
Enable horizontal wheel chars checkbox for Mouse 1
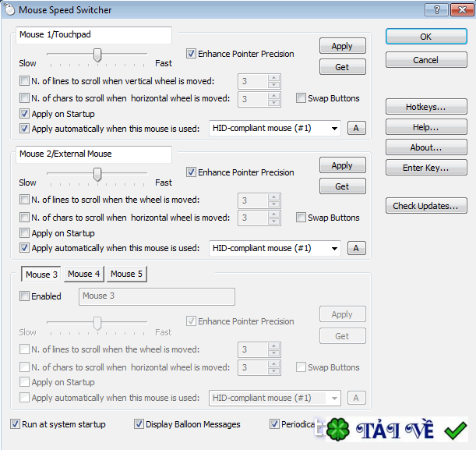24,98
